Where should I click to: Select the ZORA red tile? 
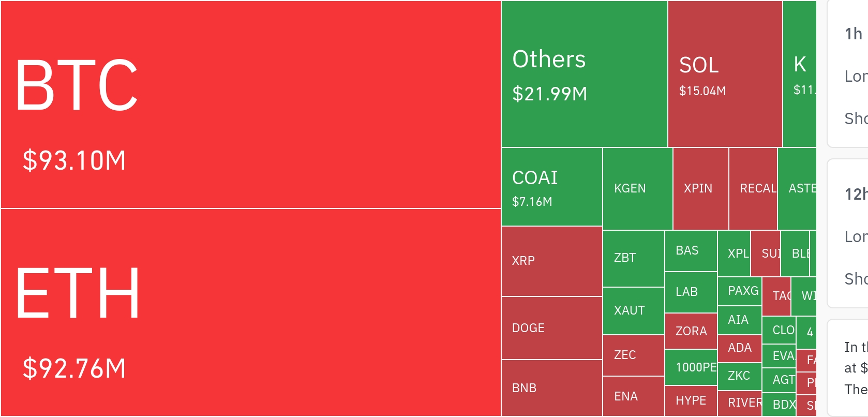691,331
